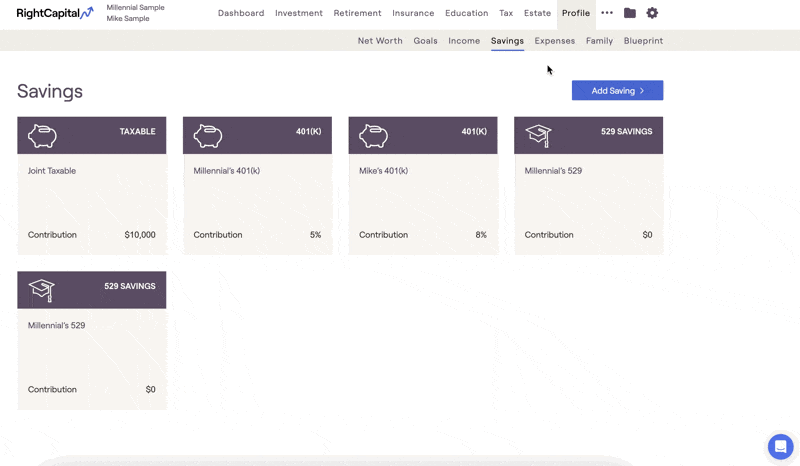Image resolution: width=800 pixels, height=466 pixels.
Task: Click the Joint Taxable piggy bank icon
Action: [x=42, y=136]
